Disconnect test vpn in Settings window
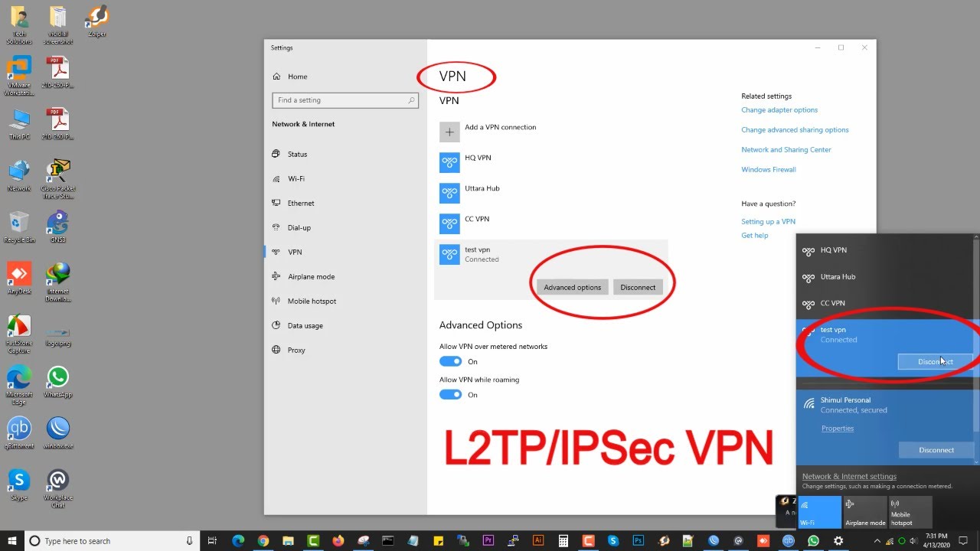This screenshot has height=551, width=980. [x=638, y=287]
